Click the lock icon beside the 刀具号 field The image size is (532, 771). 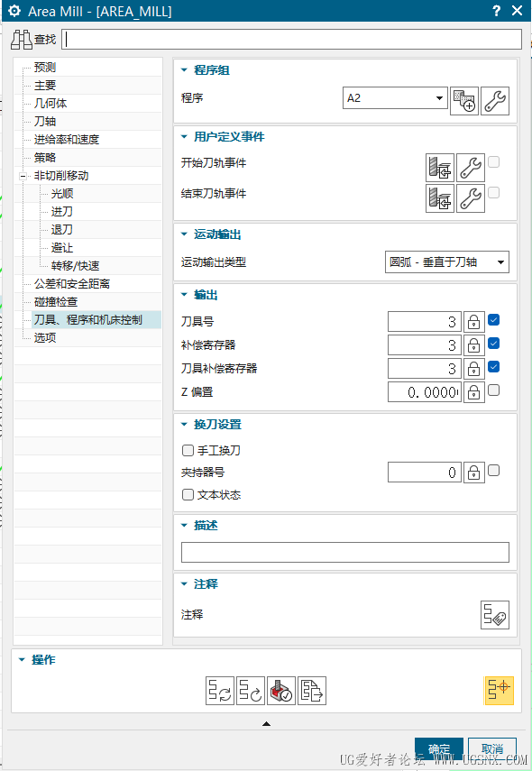pyautogui.click(x=474, y=322)
